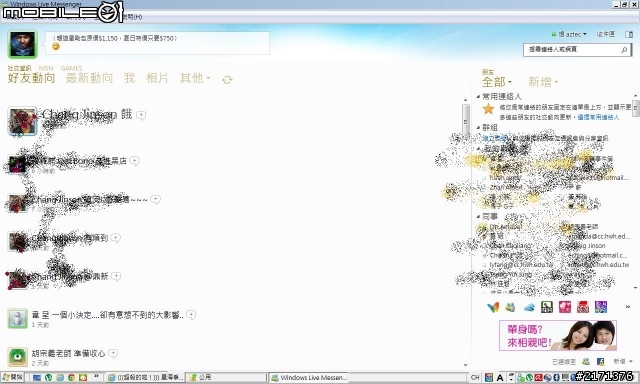Open the pink hearts app icon
This screenshot has width=640, height=384.
(565, 307)
